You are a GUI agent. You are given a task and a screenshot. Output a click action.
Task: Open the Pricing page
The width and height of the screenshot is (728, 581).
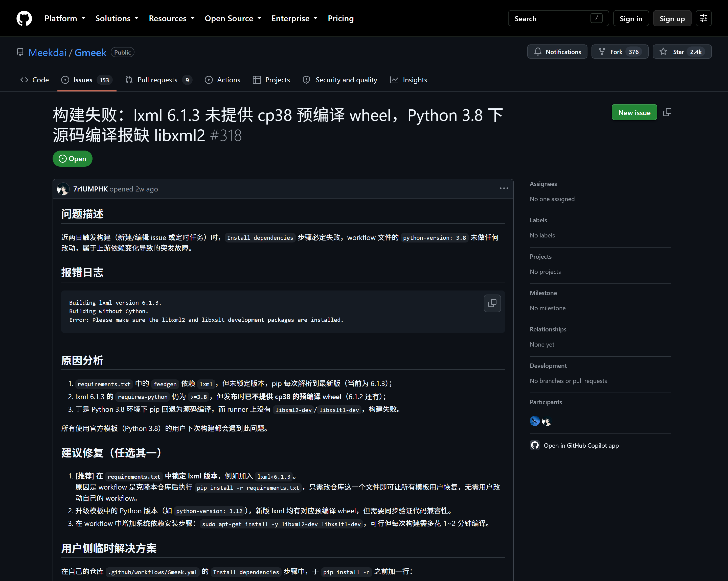pyautogui.click(x=341, y=18)
